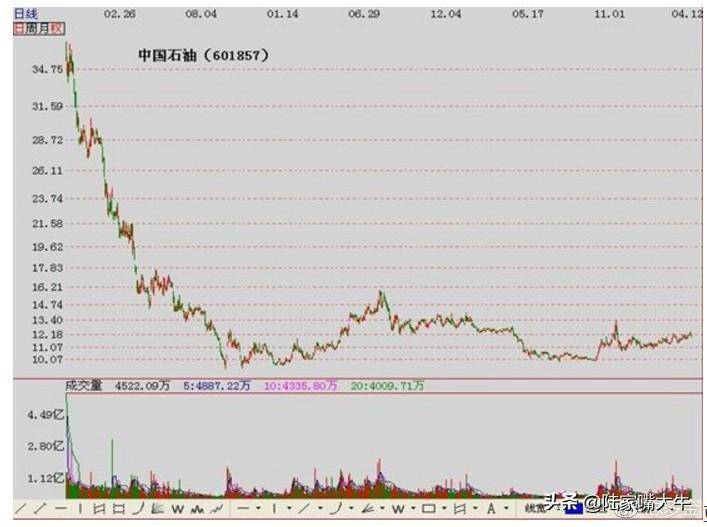Click the 线宽 line width label
The height and width of the screenshot is (527, 707).
(x=535, y=508)
